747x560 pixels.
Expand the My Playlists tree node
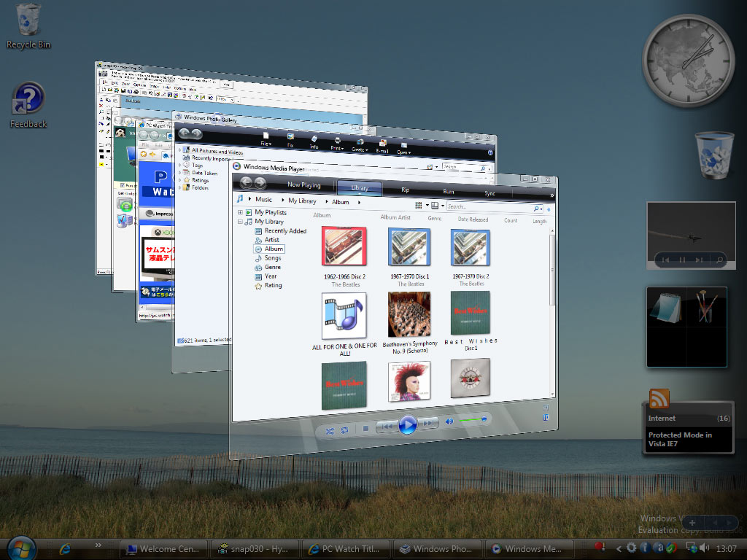[240, 212]
